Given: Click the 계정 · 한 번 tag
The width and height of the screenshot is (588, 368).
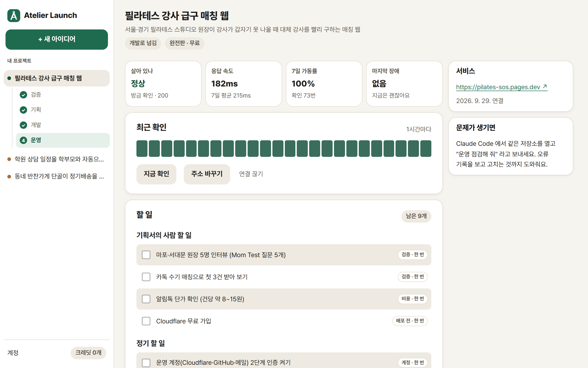Looking at the screenshot, I should [x=413, y=363].
